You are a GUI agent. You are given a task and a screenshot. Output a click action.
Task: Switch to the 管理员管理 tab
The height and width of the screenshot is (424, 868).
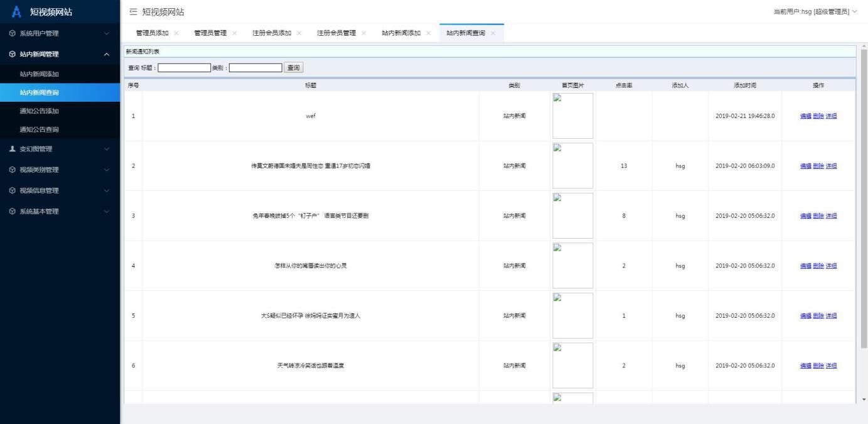(x=211, y=33)
